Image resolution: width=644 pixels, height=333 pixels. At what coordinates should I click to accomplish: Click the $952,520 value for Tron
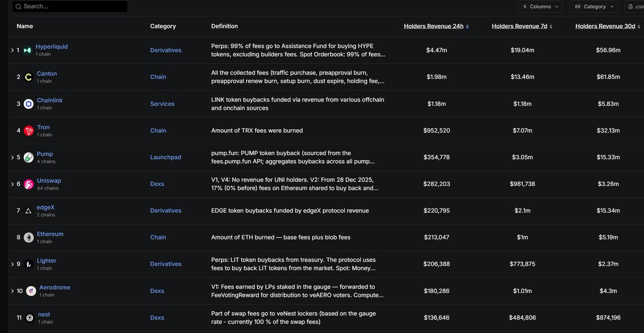tap(436, 131)
